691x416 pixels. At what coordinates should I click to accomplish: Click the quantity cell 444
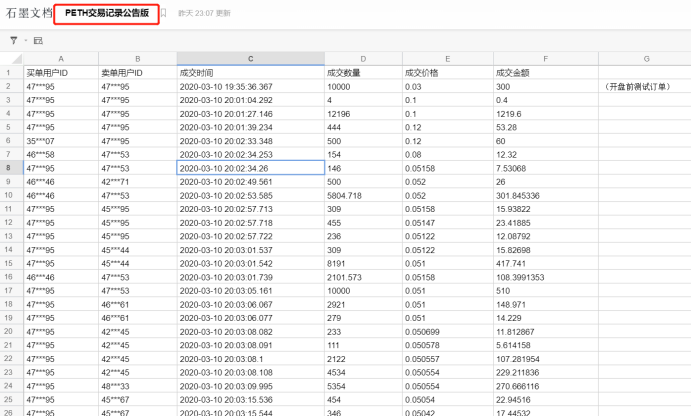(363, 127)
